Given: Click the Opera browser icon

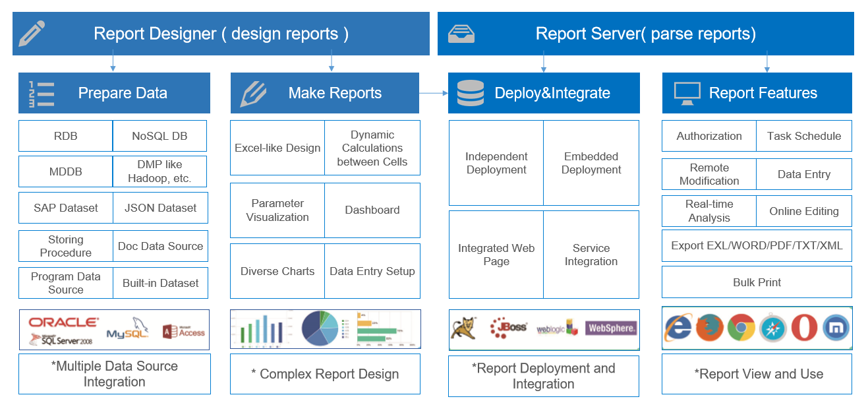Looking at the screenshot, I should (805, 328).
